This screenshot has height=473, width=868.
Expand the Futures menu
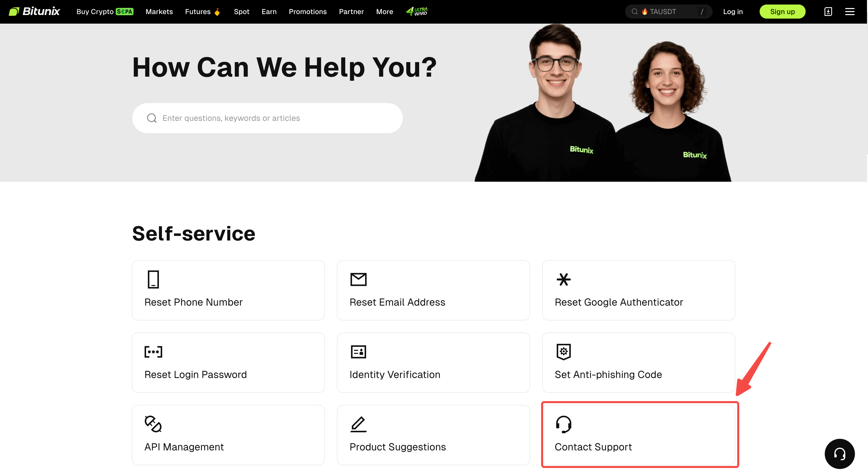[202, 12]
